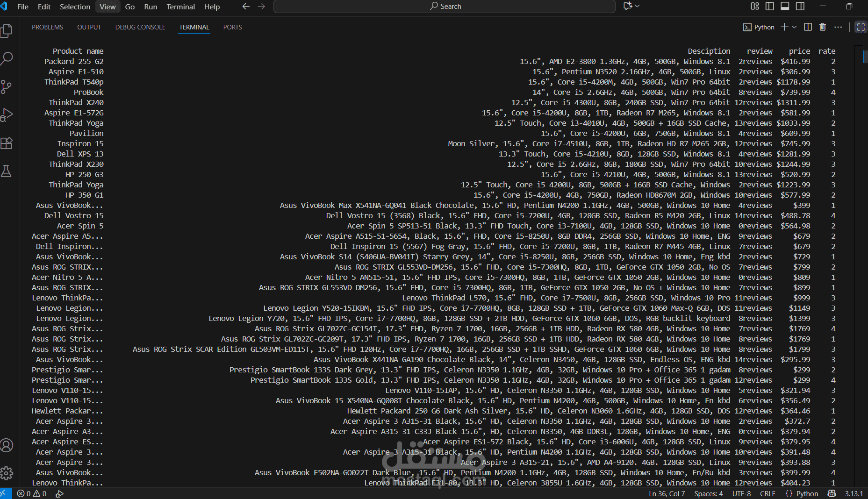
Task: Go forward with the navigation arrow
Action: pyautogui.click(x=261, y=7)
